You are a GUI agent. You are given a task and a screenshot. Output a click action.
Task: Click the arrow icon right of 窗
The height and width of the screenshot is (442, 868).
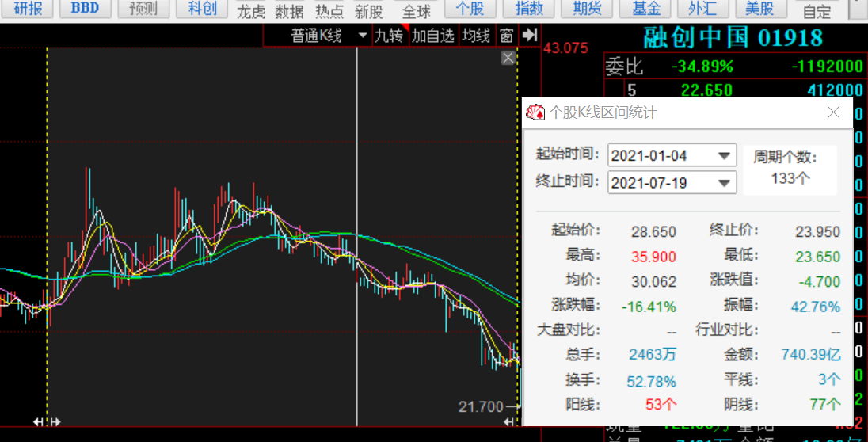[x=531, y=36]
